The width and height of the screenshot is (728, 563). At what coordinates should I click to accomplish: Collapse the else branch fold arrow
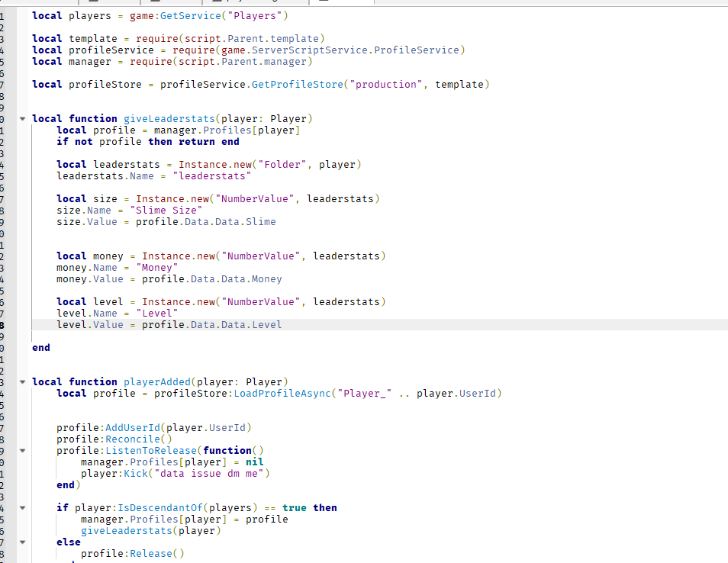click(23, 542)
